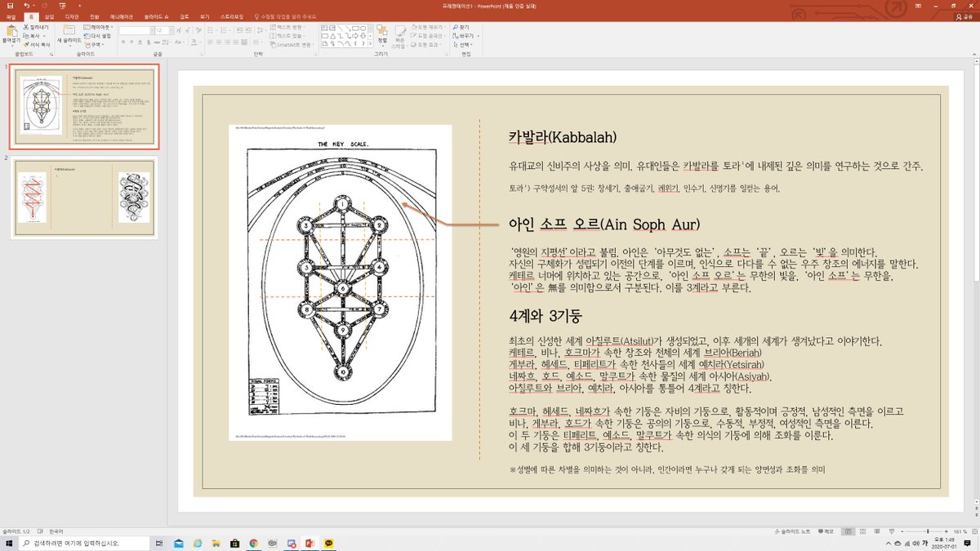
Task: Open Microsoft Store from the taskbar
Action: 234,543
